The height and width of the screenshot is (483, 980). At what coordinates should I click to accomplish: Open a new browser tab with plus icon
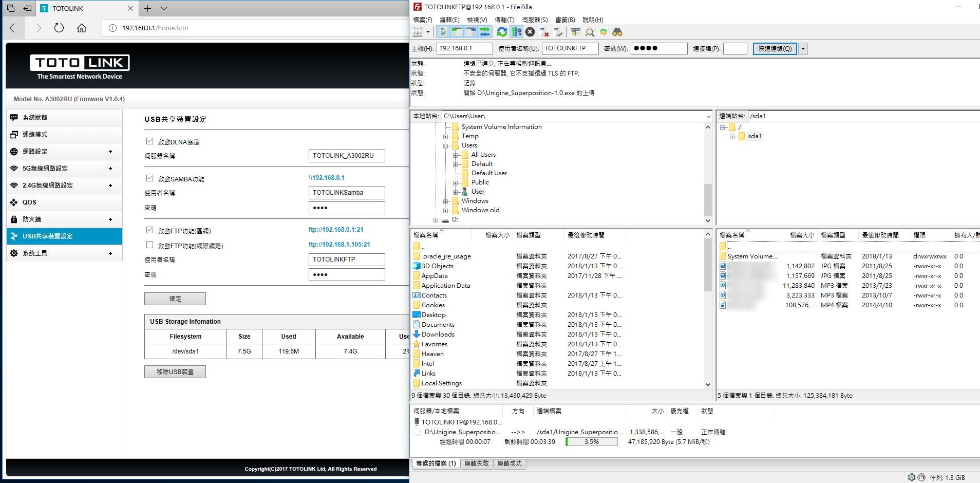coord(147,8)
